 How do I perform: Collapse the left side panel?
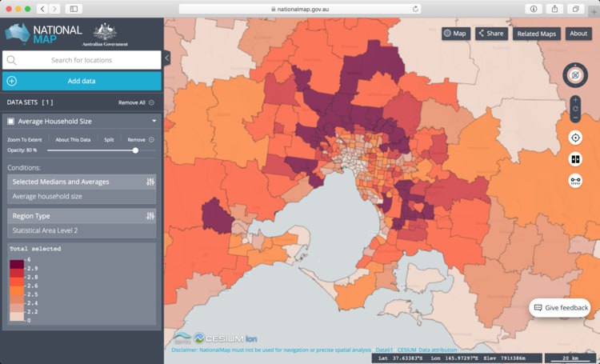pos(167,58)
